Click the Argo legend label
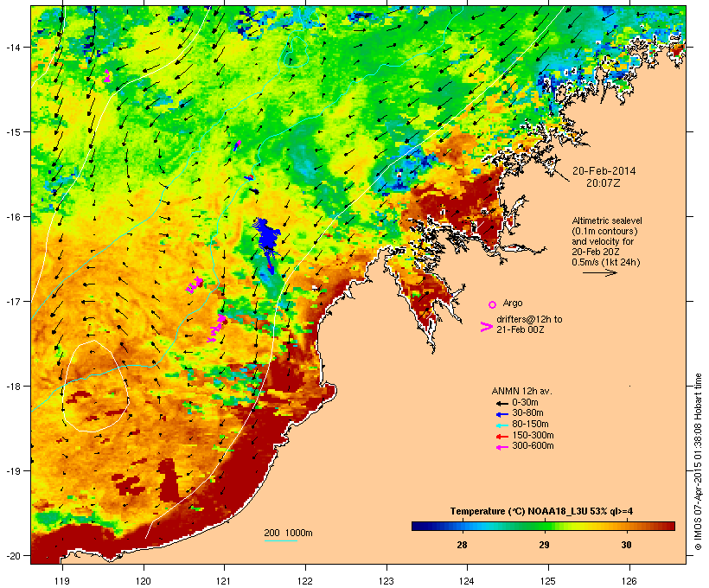This screenshot has width=709, height=588. (513, 303)
